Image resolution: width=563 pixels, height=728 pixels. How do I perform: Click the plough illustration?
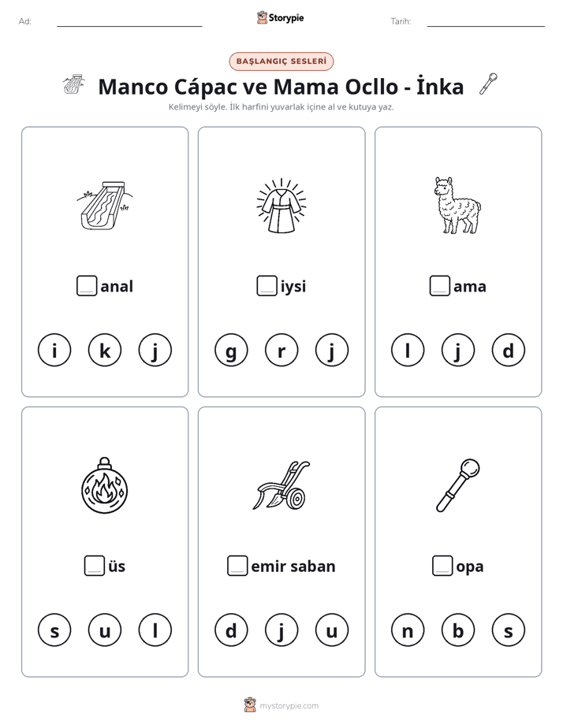(x=281, y=485)
